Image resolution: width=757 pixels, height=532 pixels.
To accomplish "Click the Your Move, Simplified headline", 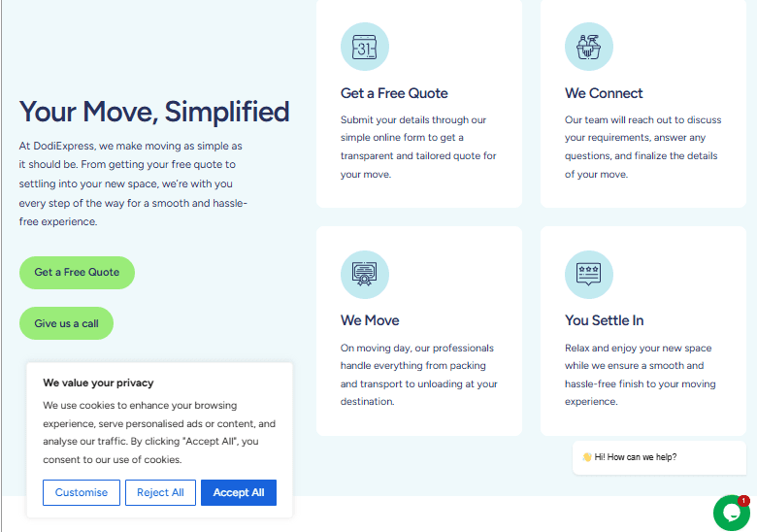I will pos(154,112).
